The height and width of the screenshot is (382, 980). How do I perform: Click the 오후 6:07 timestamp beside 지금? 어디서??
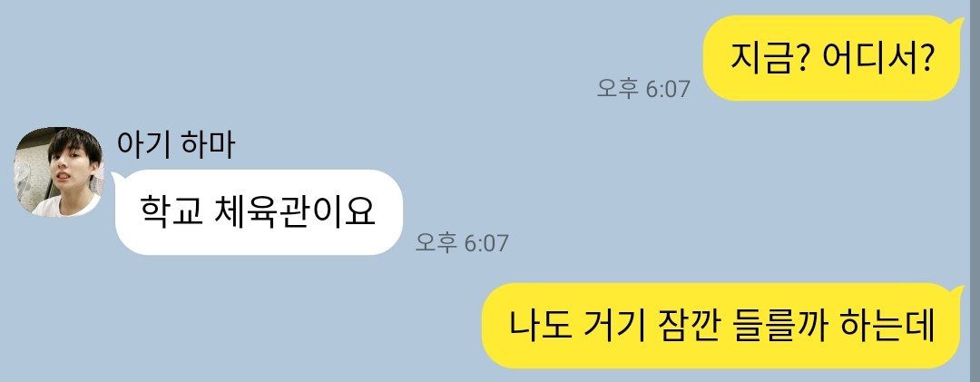[643, 89]
